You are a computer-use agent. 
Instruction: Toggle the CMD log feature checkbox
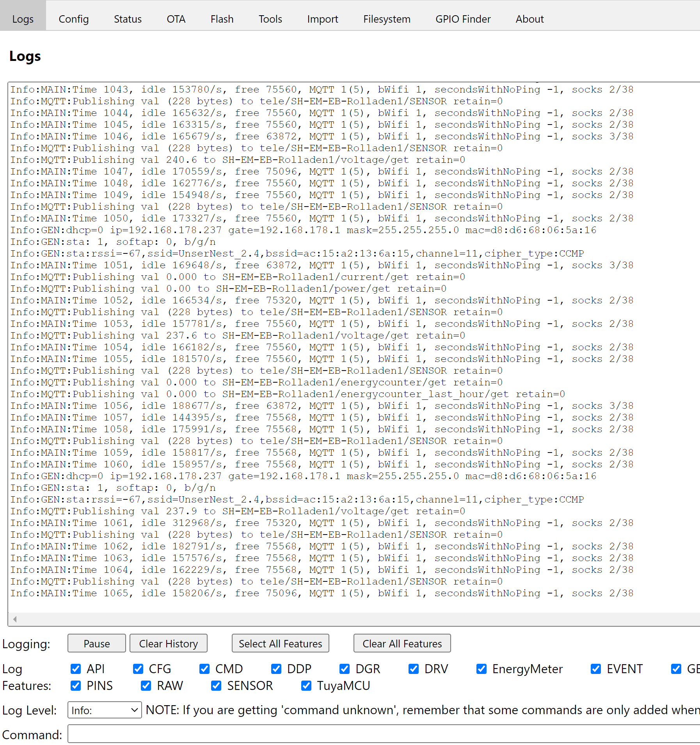[204, 669]
